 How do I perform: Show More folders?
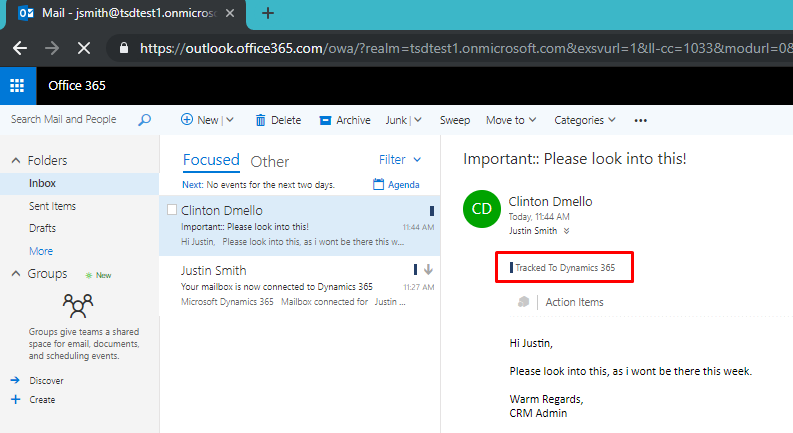point(41,251)
